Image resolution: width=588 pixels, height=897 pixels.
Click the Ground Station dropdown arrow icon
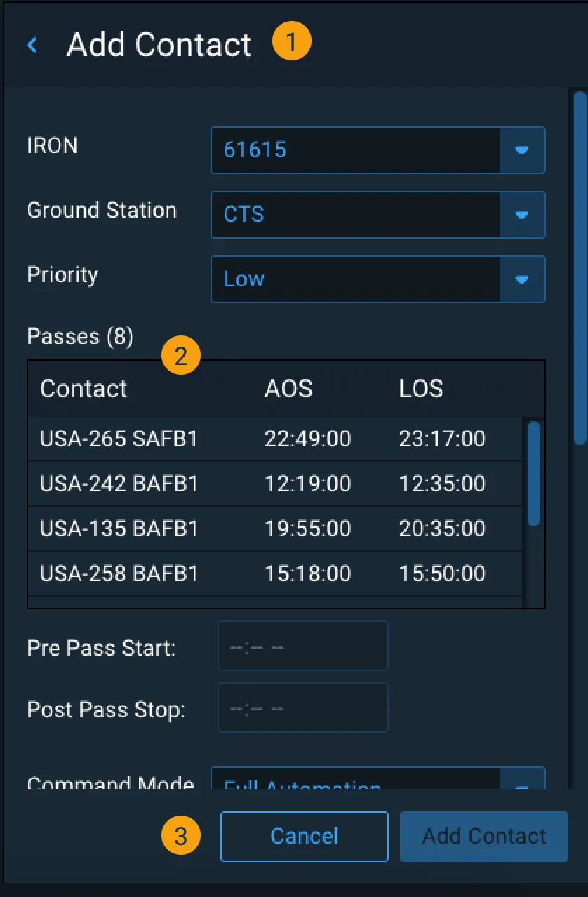(x=522, y=215)
